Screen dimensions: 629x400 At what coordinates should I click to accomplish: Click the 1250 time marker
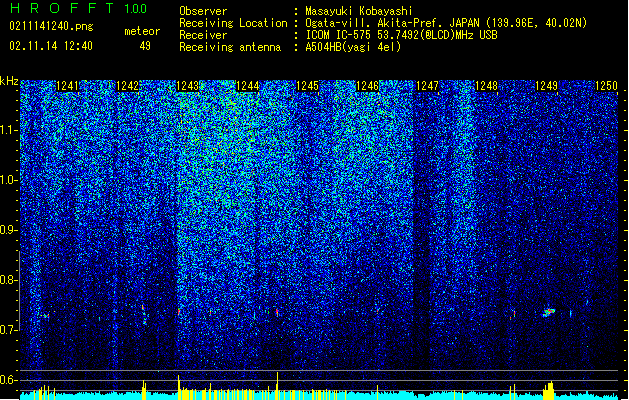[607, 86]
